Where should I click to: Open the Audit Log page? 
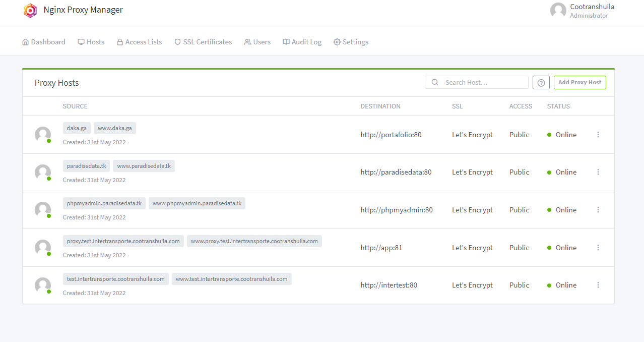(302, 42)
